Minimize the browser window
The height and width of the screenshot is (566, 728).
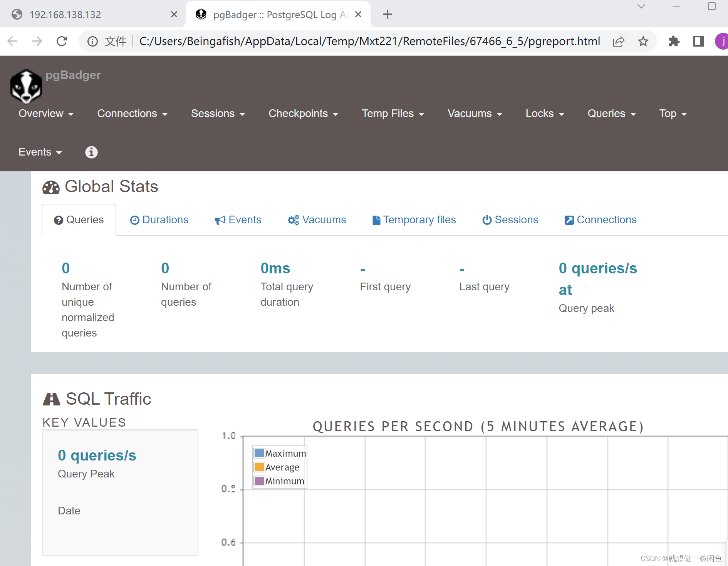click(x=676, y=6)
